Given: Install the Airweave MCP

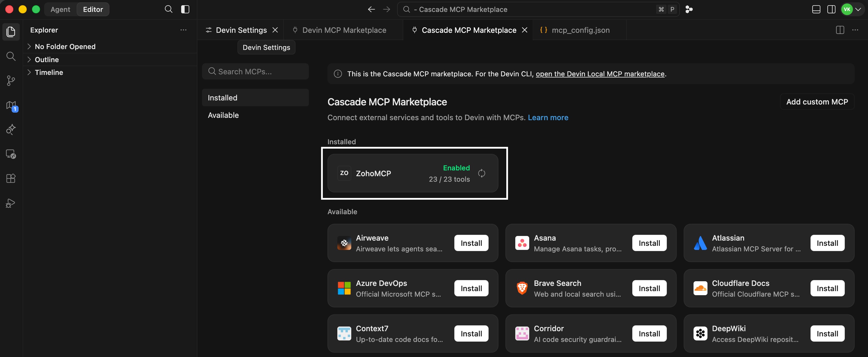Looking at the screenshot, I should pyautogui.click(x=471, y=243).
